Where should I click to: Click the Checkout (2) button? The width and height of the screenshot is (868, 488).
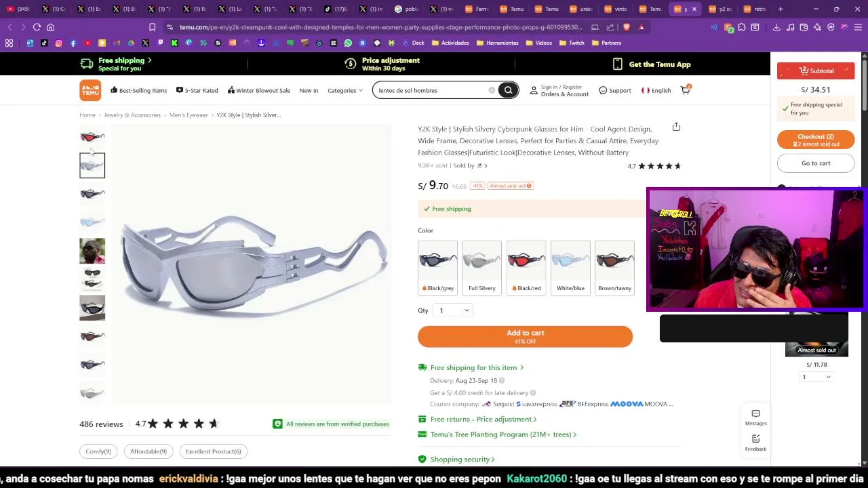point(816,140)
